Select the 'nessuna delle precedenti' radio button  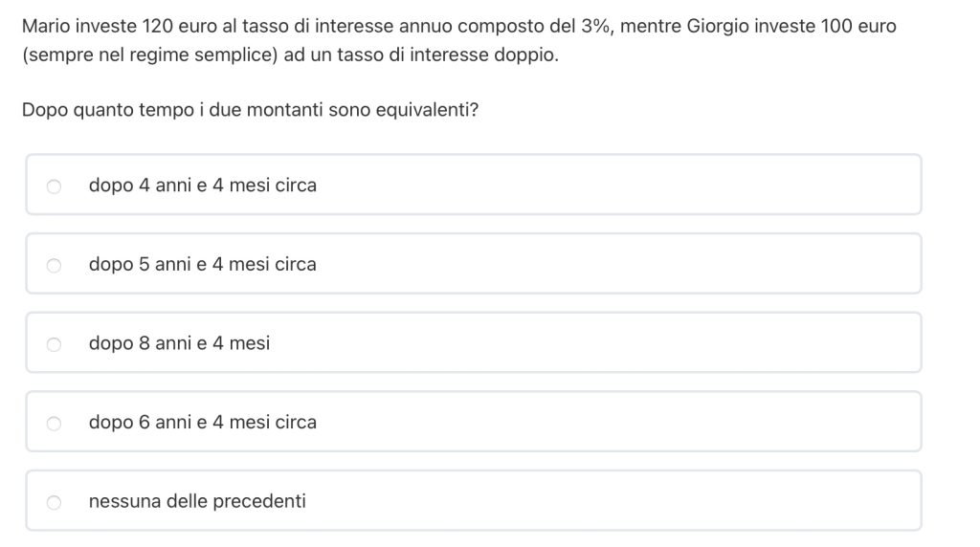pyautogui.click(x=55, y=502)
